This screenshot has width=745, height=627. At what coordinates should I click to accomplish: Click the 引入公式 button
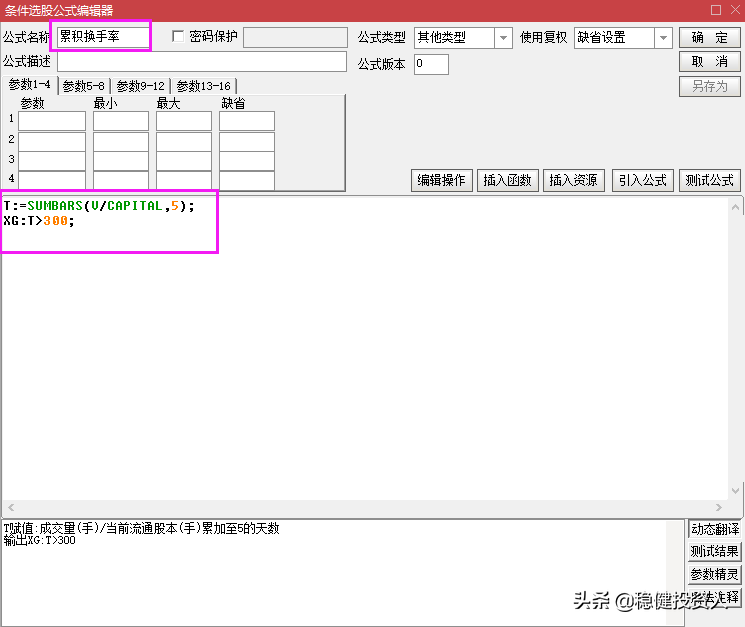pos(642,180)
